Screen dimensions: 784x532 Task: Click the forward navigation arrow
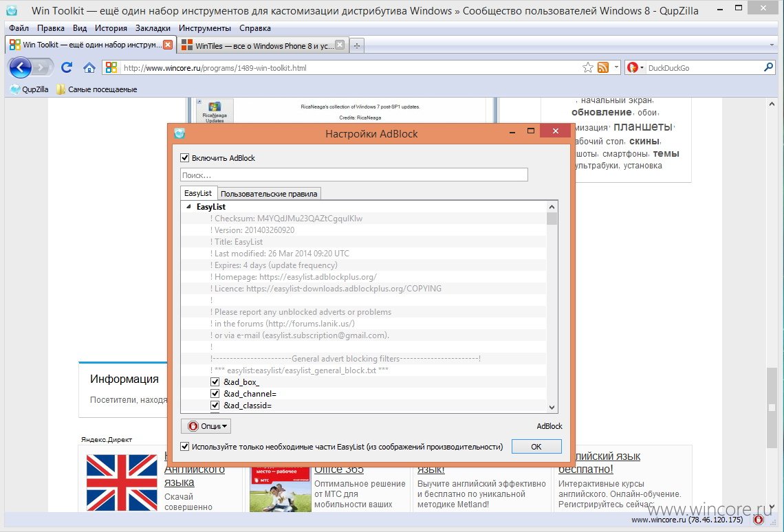coord(43,67)
